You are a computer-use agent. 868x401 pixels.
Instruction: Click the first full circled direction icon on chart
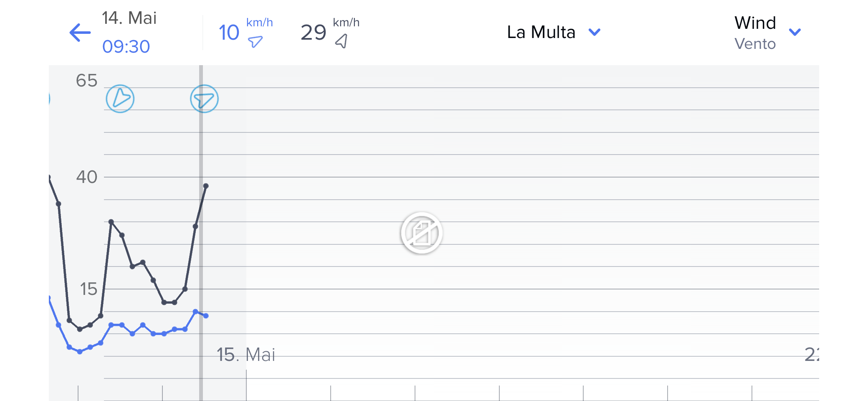coord(120,99)
